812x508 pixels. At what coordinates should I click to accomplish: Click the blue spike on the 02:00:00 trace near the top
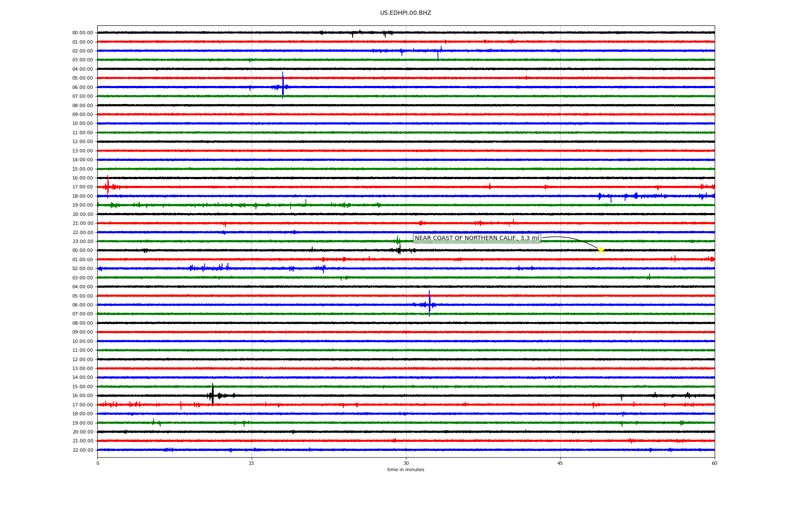point(438,53)
